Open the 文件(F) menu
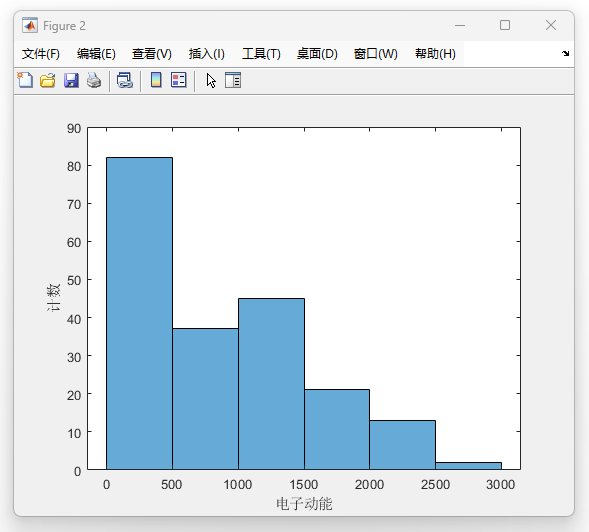 41,54
